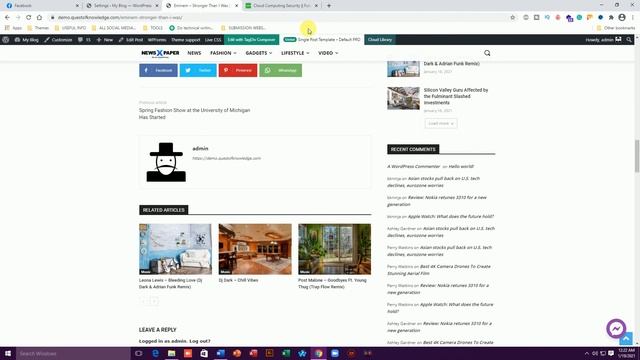Expand the VIDEO navigation dropdown
Viewport: 640px width, 360px height.
[x=328, y=53]
